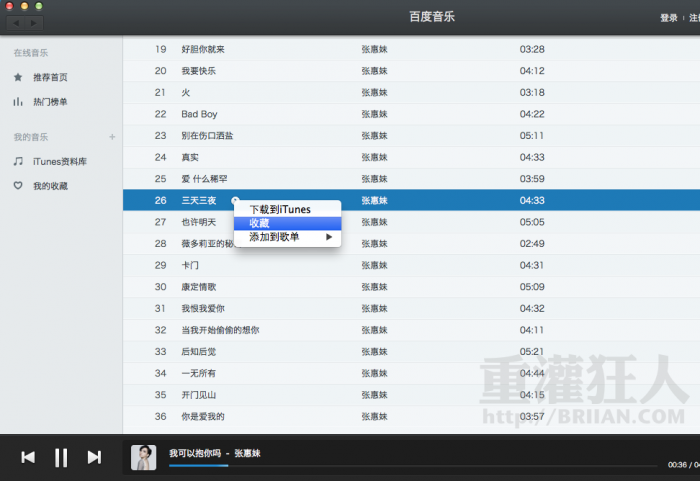Add a new playlist with plus icon
The width and height of the screenshot is (700, 481).
point(112,137)
